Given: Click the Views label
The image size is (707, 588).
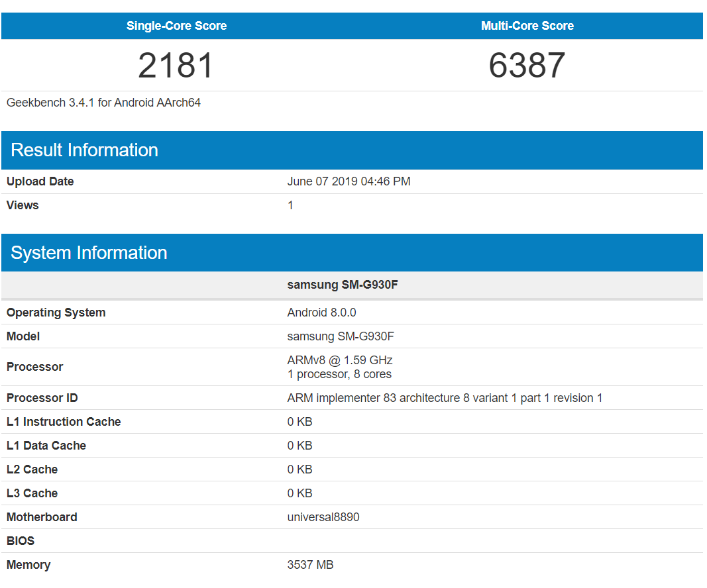Looking at the screenshot, I should [23, 205].
